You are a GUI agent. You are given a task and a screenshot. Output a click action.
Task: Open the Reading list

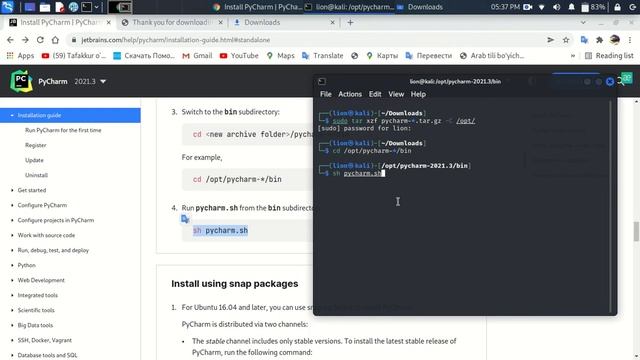pyautogui.click(x=609, y=56)
